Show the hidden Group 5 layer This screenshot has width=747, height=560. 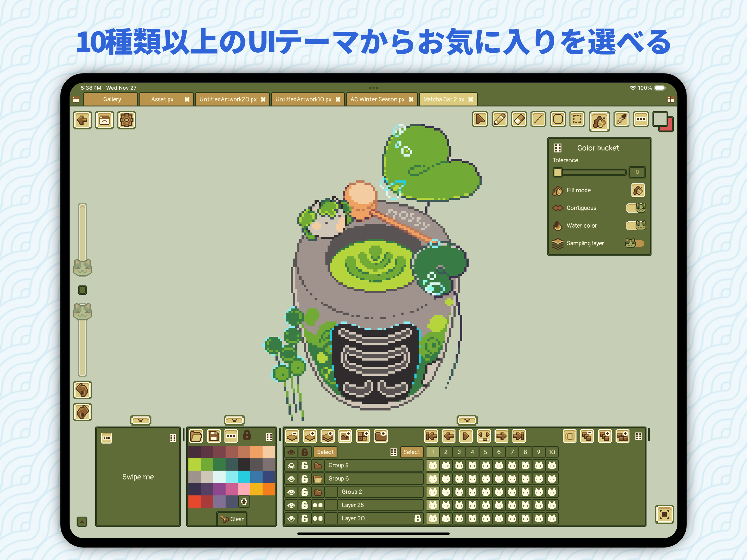[291, 466]
